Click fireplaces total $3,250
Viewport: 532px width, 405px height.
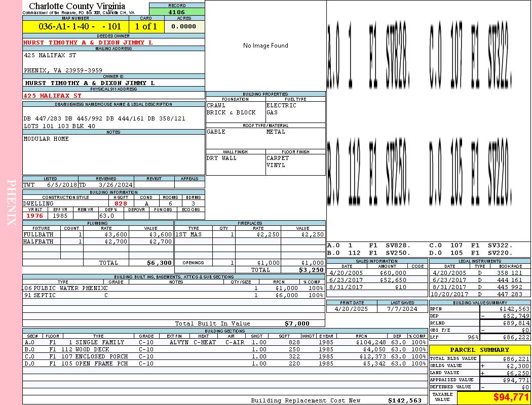[x=311, y=270]
